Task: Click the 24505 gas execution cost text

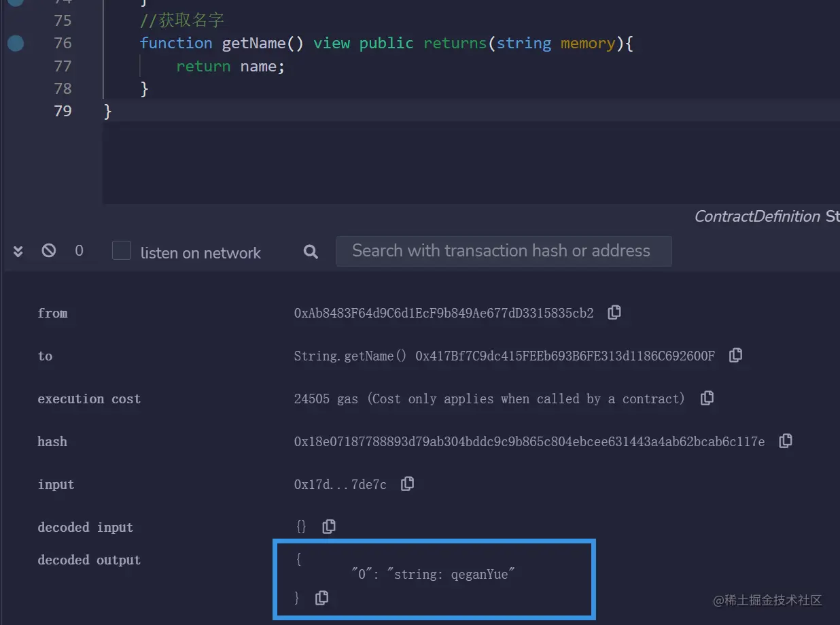Action: pyautogui.click(x=489, y=399)
